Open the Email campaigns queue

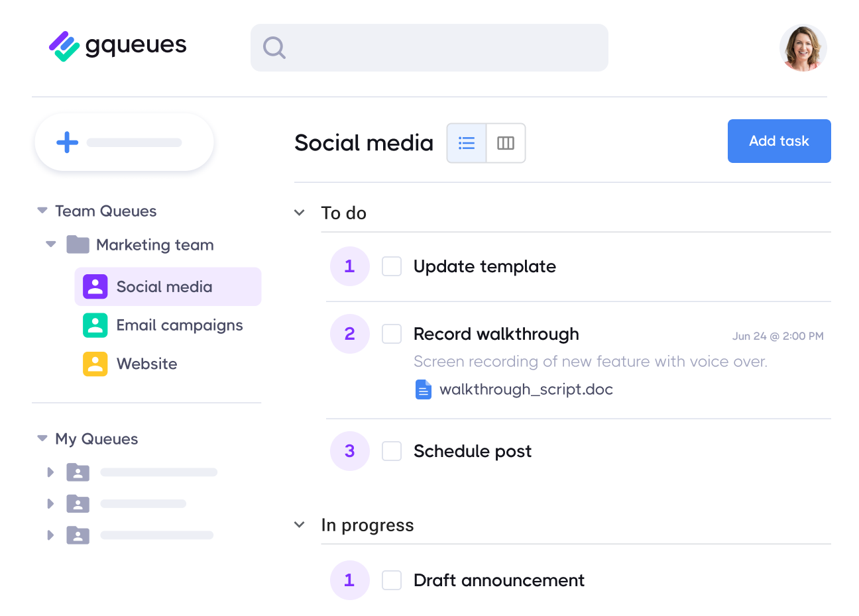[x=180, y=325]
